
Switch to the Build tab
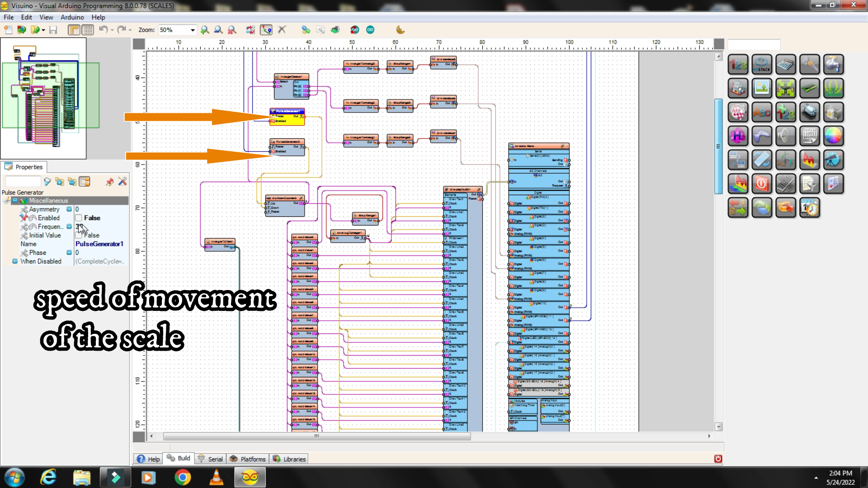coord(179,458)
